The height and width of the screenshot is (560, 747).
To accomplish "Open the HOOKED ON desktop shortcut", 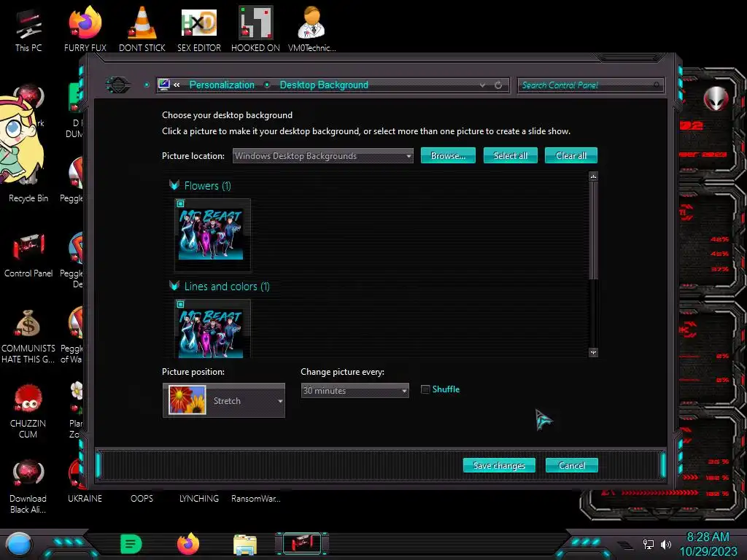I will (x=255, y=29).
